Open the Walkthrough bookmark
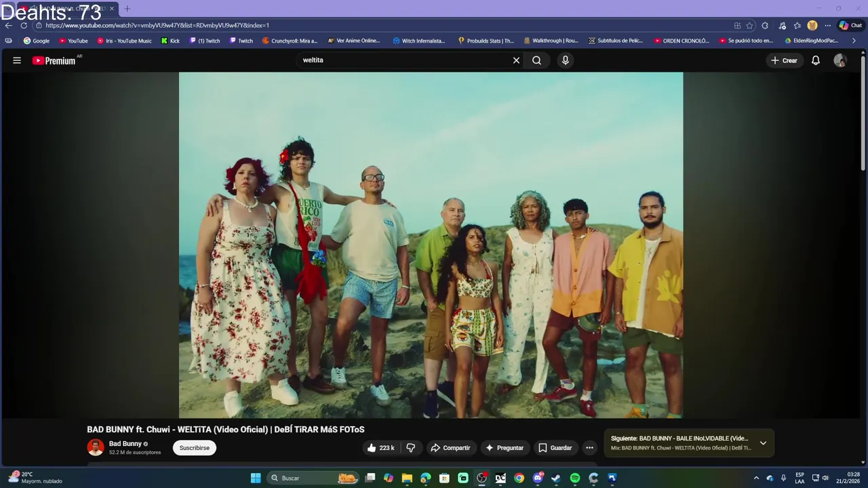The width and height of the screenshot is (868, 488). click(x=551, y=41)
